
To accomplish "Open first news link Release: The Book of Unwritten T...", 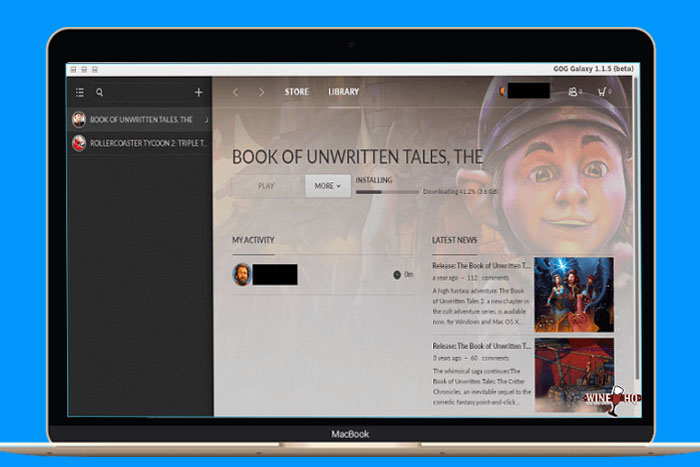I will coord(481,265).
